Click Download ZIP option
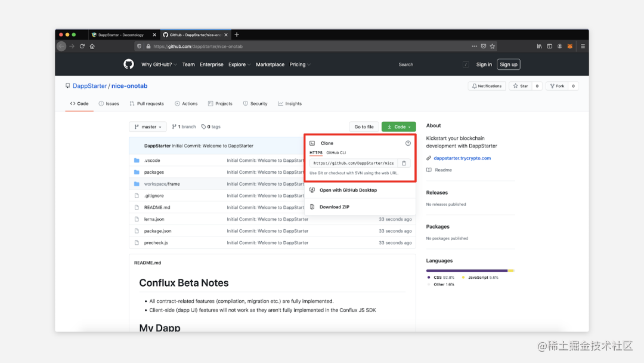The width and height of the screenshot is (644, 363). 335,207
